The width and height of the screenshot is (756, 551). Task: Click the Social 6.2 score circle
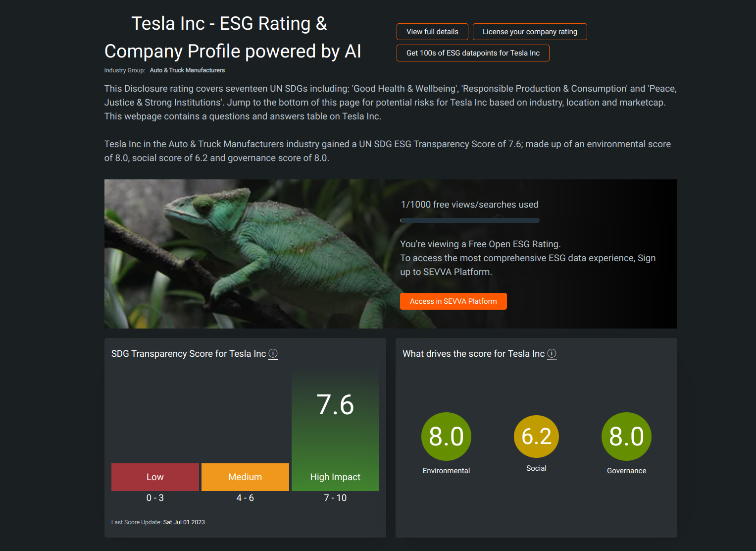[536, 437]
